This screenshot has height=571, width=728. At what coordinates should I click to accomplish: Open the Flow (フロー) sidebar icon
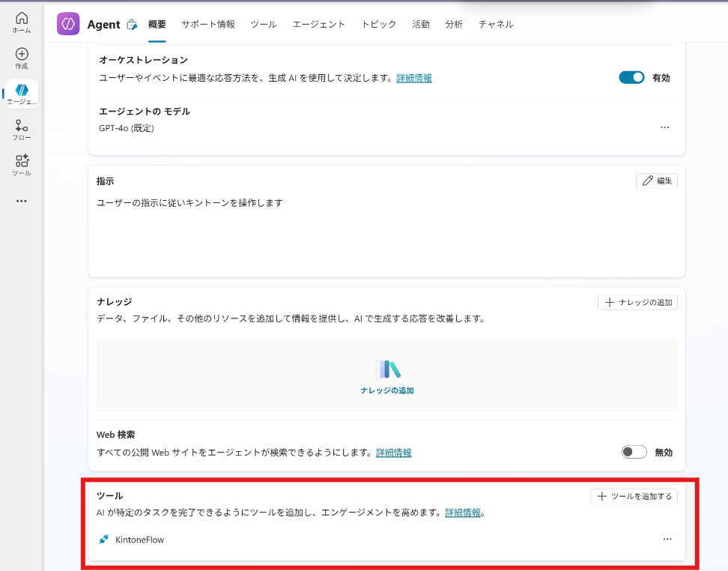(22, 126)
